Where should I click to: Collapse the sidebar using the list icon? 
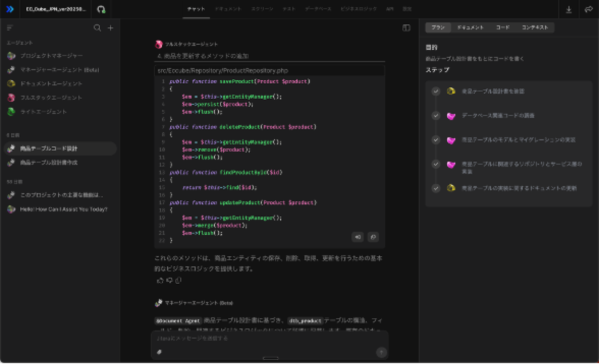(10, 28)
